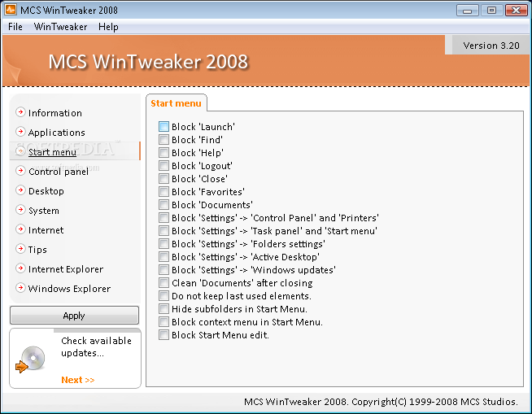
Task: Show Tips section
Action: [x=37, y=250]
